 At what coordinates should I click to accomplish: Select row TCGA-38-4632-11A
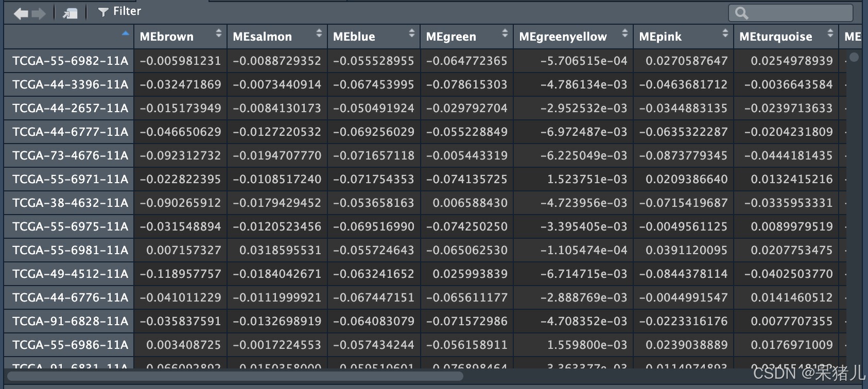tap(70, 203)
